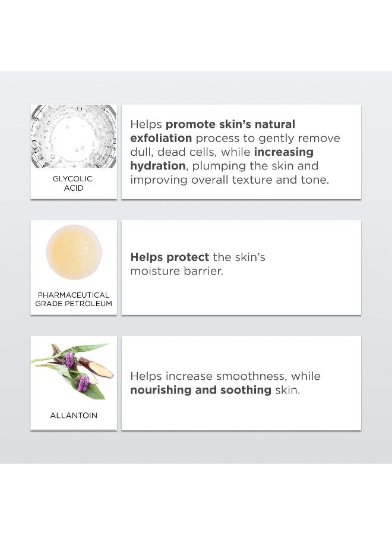Select the bold "increasing" text

(x=283, y=152)
